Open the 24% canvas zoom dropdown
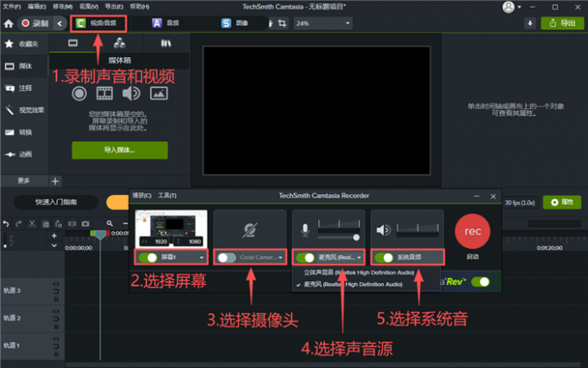Viewport: 588px width, 368px height. (x=323, y=23)
